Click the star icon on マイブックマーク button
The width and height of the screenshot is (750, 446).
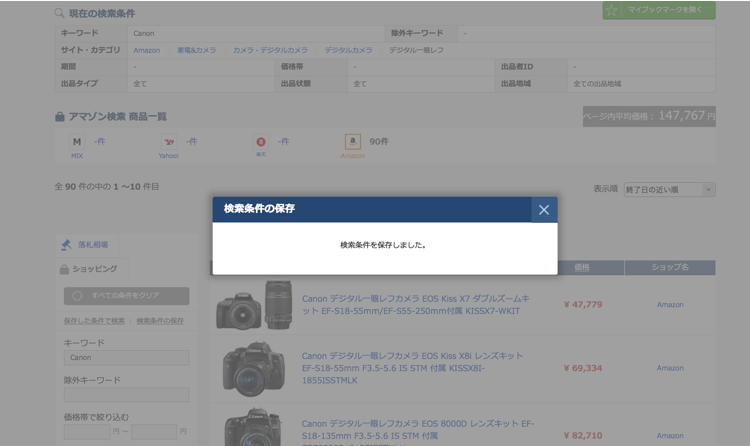(612, 10)
